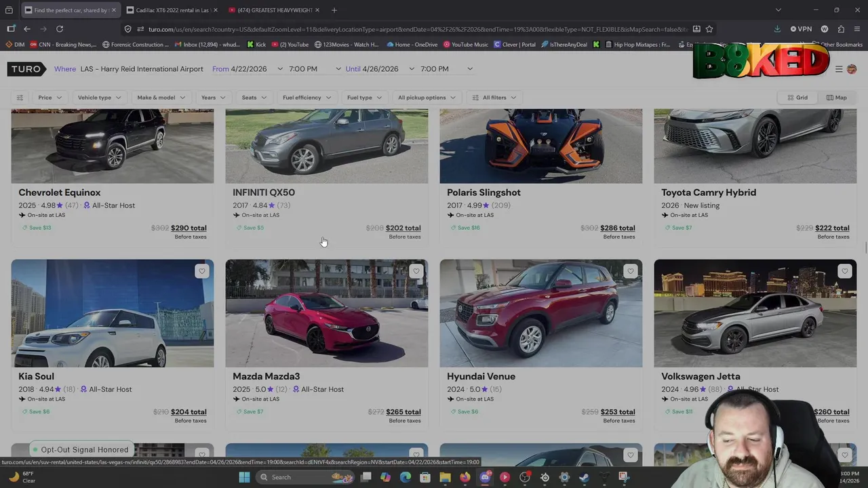
Task: Open File Explorer from taskbar
Action: click(445, 477)
